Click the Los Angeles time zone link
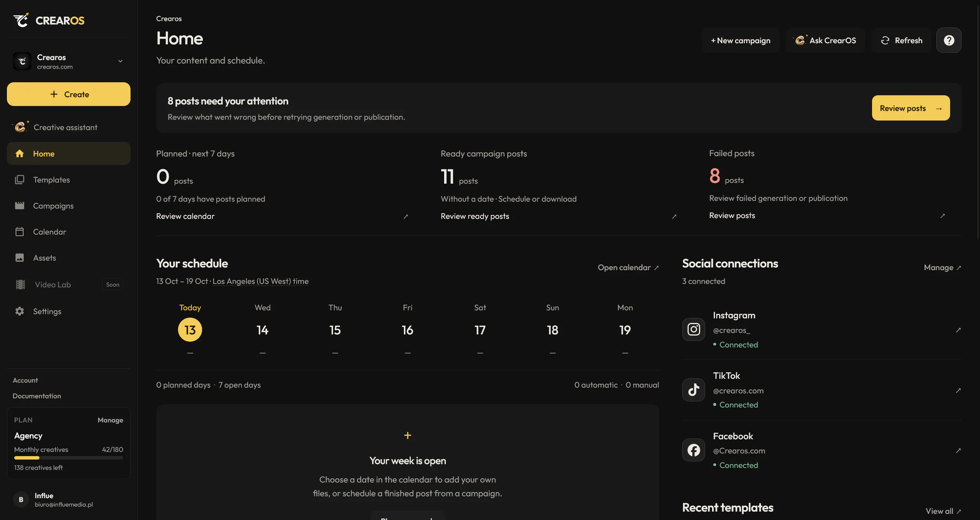Viewport: 980px width, 520px height. (x=260, y=281)
